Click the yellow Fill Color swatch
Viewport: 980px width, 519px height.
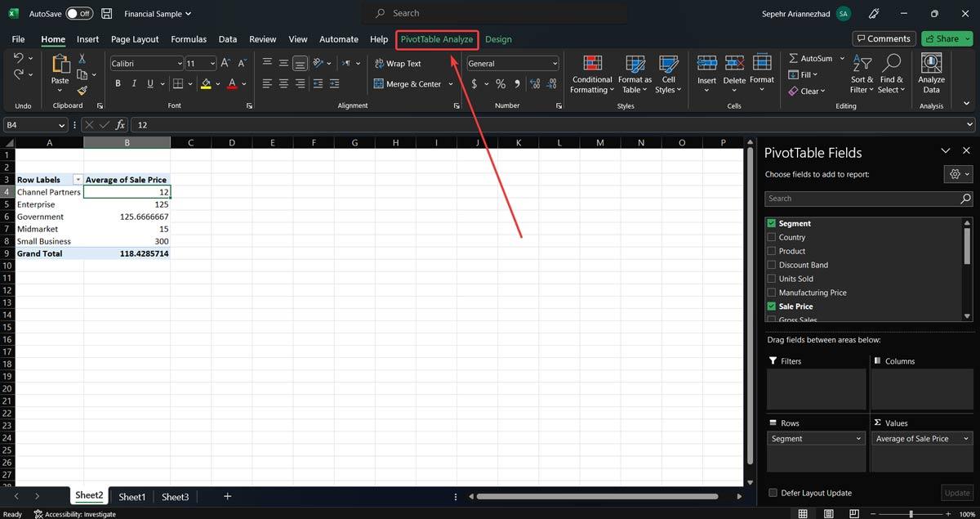pyautogui.click(x=206, y=83)
